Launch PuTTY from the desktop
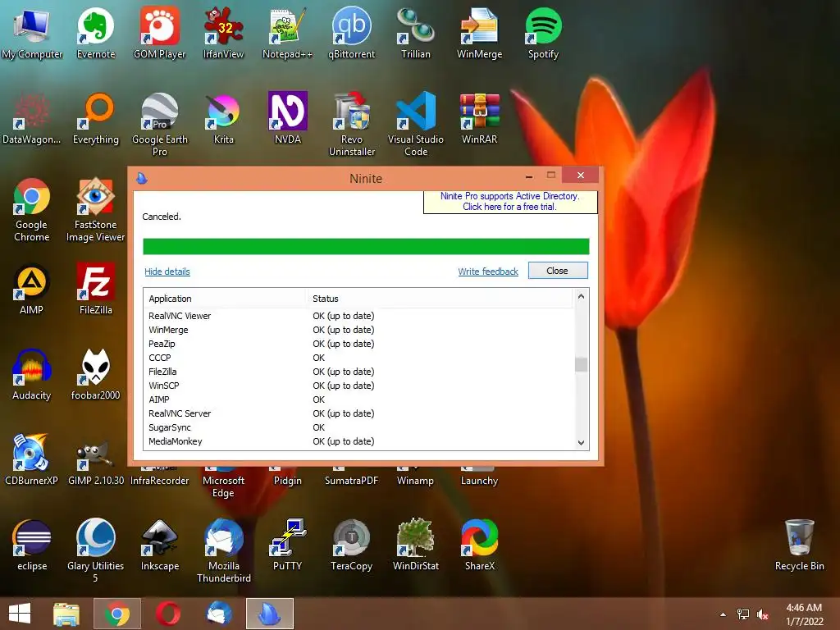The height and width of the screenshot is (630, 840). [x=288, y=545]
